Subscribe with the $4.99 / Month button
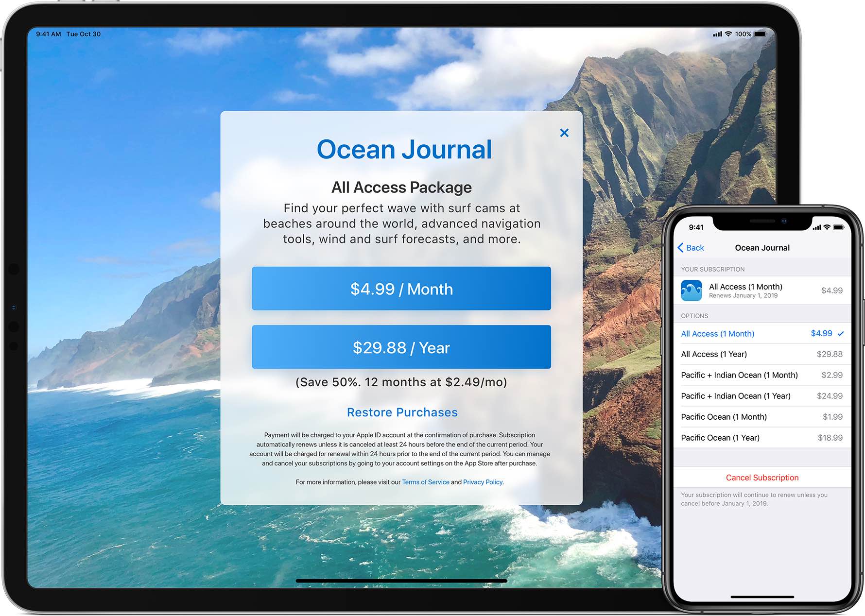865x616 pixels. (401, 289)
